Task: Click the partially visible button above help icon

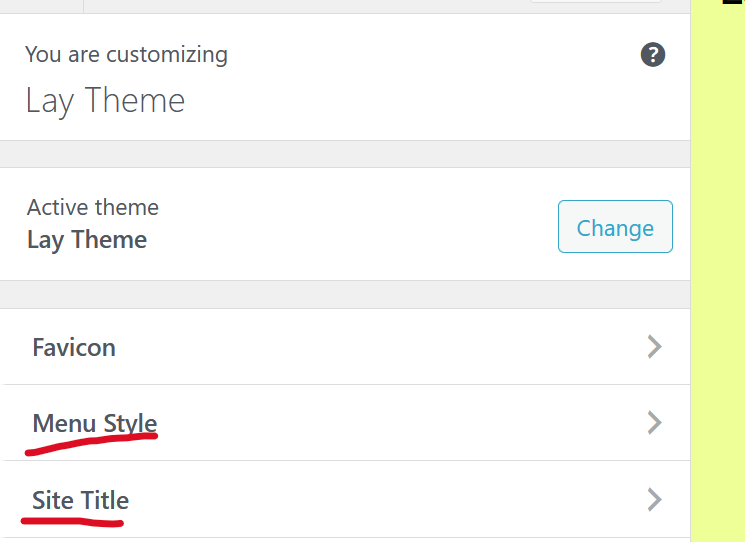Action: point(596,3)
